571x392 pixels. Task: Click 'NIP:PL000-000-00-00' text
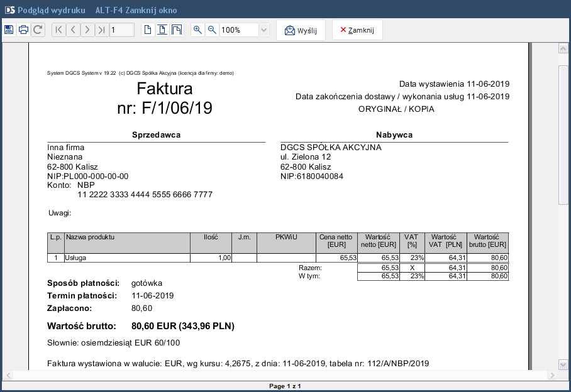(x=88, y=177)
